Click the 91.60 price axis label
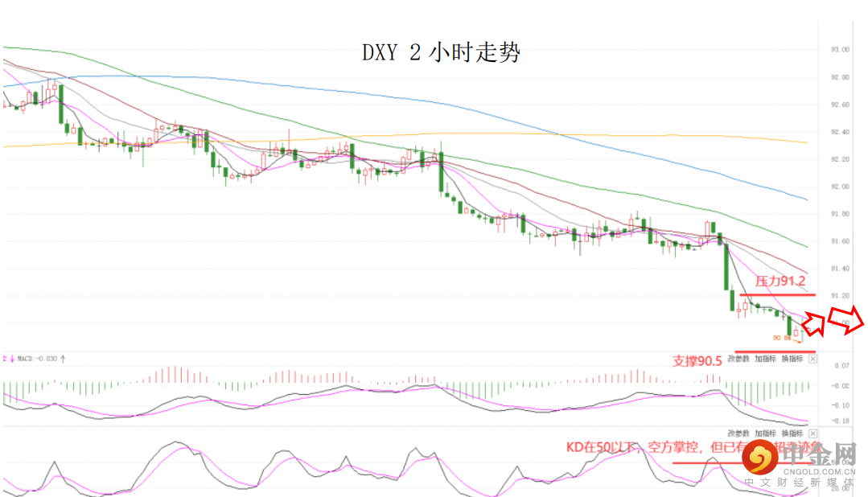 [840, 241]
